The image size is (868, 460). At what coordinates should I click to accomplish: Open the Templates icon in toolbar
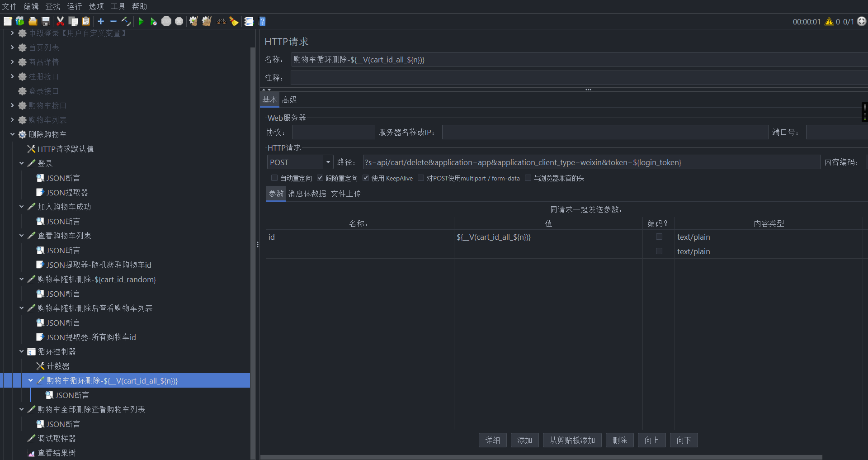[20, 21]
